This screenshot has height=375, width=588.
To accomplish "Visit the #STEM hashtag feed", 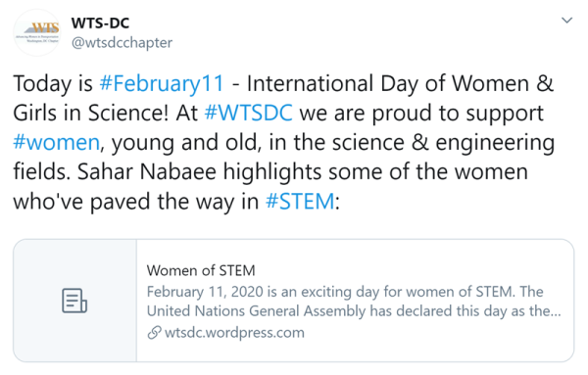I will click(x=300, y=201).
